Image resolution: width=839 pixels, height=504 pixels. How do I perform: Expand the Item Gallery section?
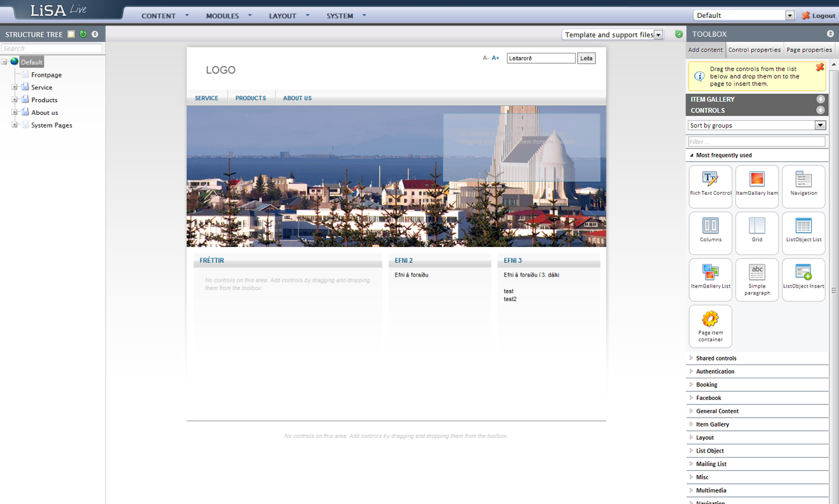point(821,99)
